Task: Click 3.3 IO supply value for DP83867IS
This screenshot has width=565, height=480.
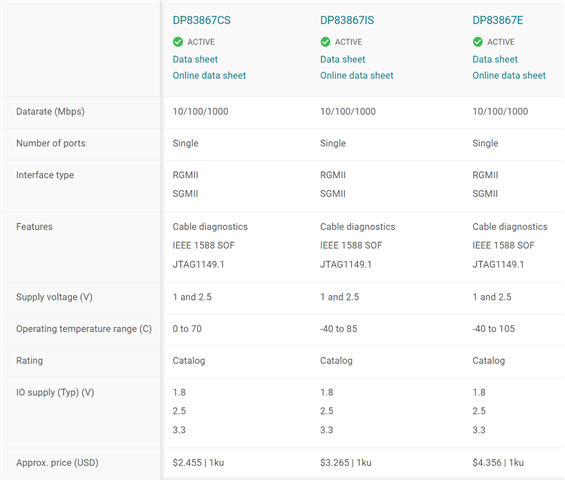Action: pos(326,430)
